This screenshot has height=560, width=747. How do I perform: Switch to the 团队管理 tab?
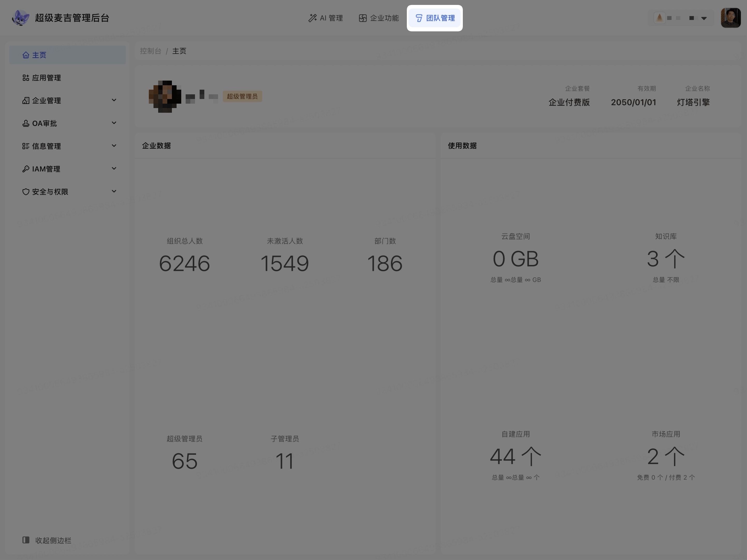click(435, 18)
